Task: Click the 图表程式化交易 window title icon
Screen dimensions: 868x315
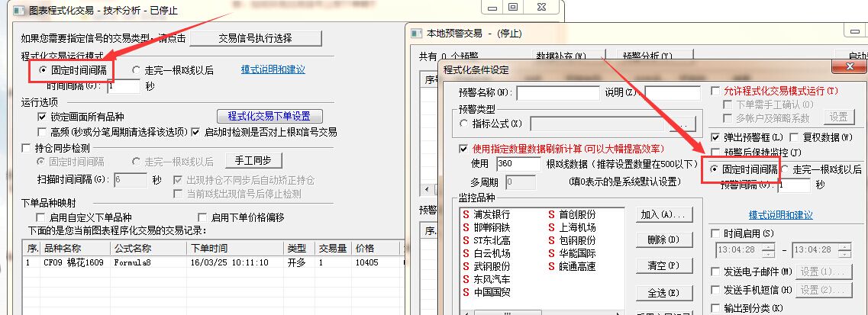Action: (x=15, y=8)
